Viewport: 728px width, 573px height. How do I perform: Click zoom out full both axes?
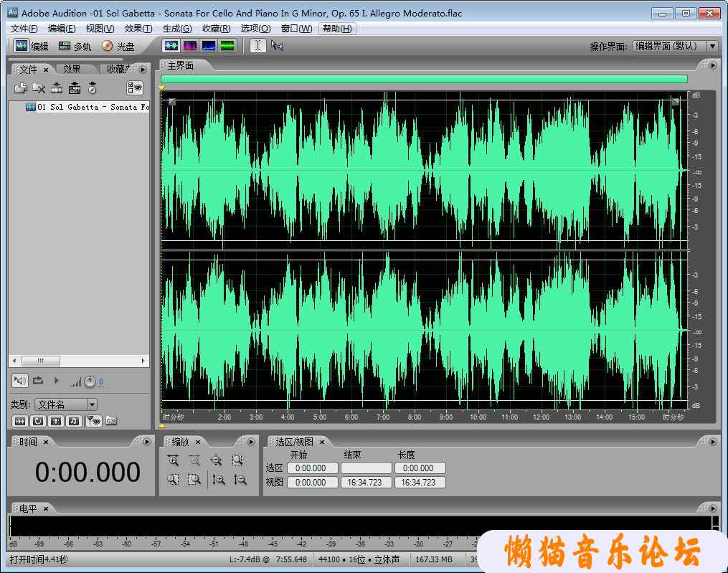pyautogui.click(x=216, y=460)
